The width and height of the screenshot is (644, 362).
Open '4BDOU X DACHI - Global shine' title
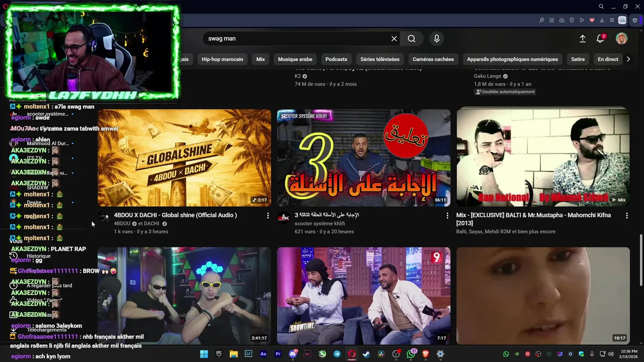[x=175, y=215]
